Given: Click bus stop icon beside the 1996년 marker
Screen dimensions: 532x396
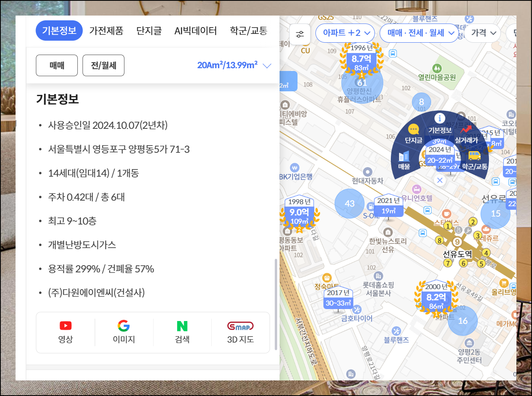Looking at the screenshot, I should tap(392, 53).
